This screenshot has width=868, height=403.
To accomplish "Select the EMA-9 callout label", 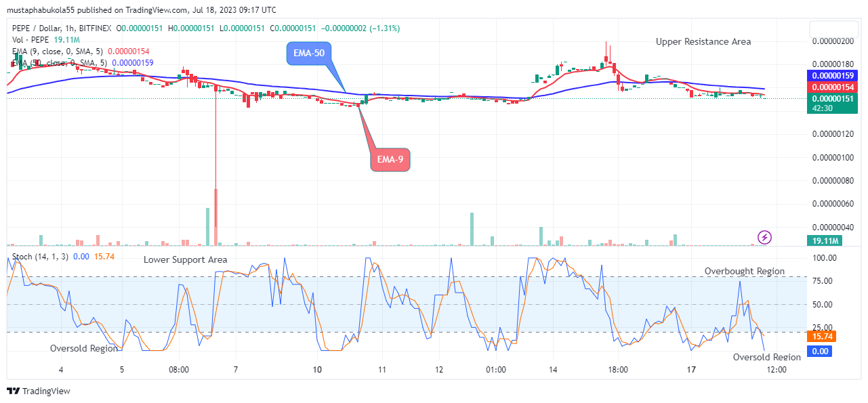I will (390, 160).
